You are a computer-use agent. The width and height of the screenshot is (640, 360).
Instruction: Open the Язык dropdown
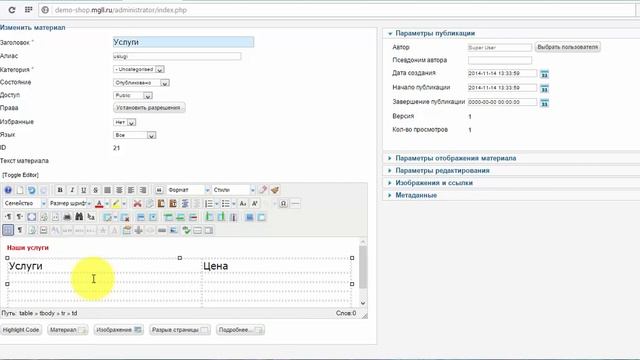[x=134, y=135]
